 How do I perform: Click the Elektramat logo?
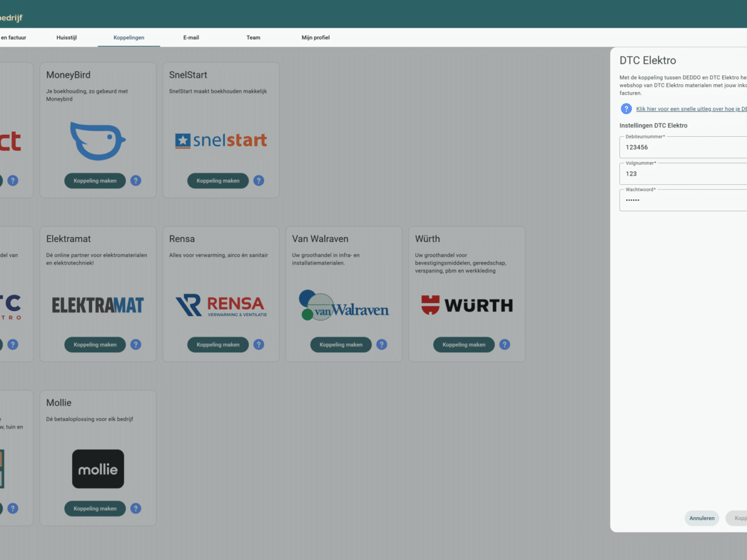(x=98, y=305)
